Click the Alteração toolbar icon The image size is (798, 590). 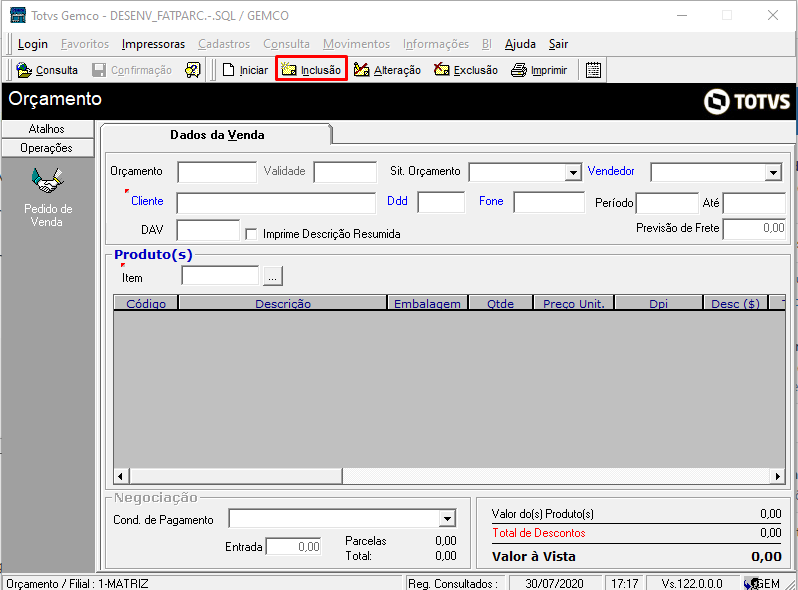point(362,70)
